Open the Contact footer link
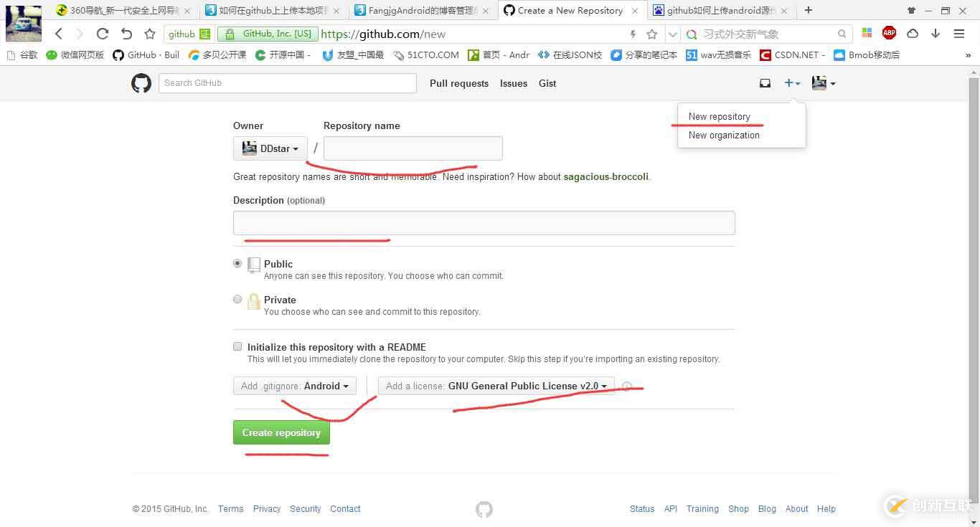The width and height of the screenshot is (980, 527). point(345,509)
